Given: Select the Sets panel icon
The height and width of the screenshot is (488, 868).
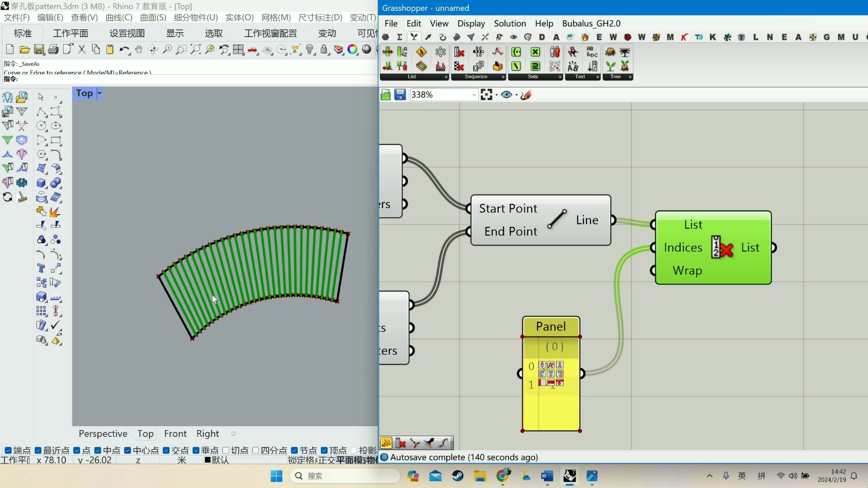Looking at the screenshot, I should [533, 76].
